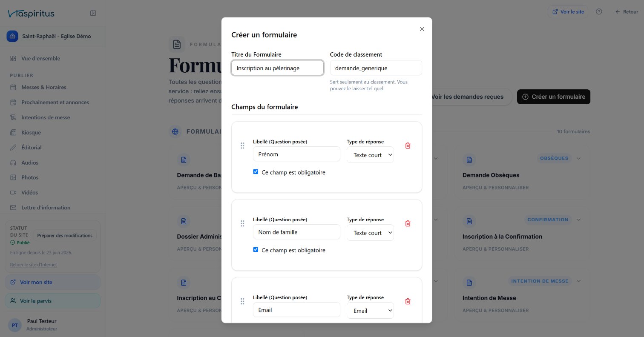Open Voir mon site button
This screenshot has width=644, height=337.
53,282
